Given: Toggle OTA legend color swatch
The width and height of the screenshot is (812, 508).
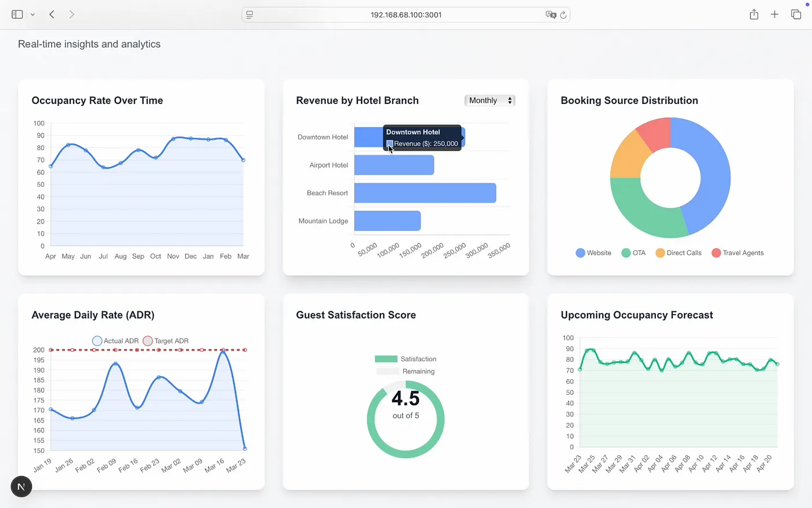Looking at the screenshot, I should [x=626, y=253].
